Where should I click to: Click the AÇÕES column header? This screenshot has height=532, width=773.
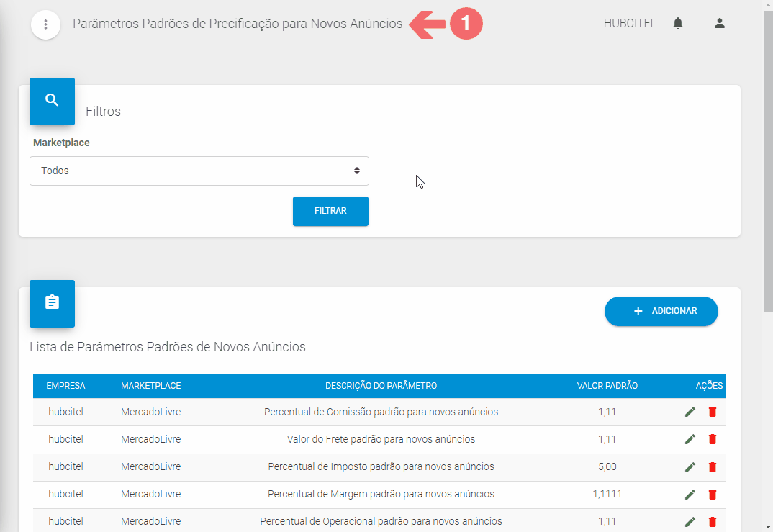coord(709,386)
